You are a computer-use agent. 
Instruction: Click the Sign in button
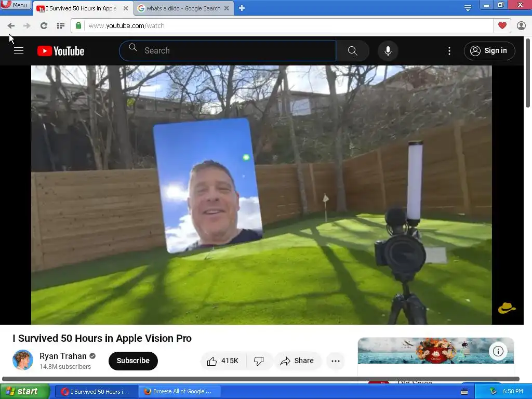click(489, 51)
